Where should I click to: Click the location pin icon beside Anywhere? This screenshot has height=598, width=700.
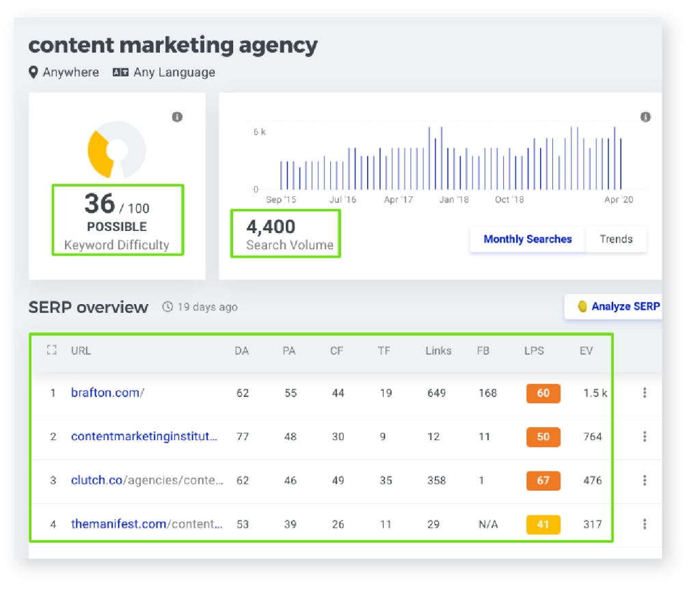(x=33, y=72)
